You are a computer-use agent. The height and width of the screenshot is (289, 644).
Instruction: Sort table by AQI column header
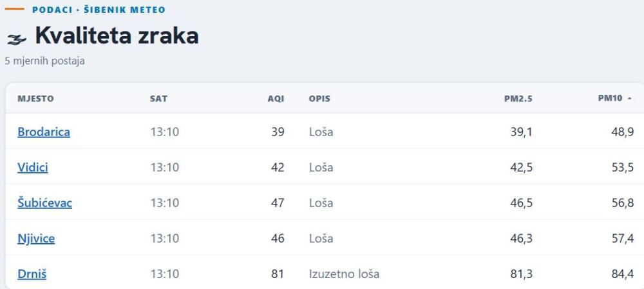276,99
